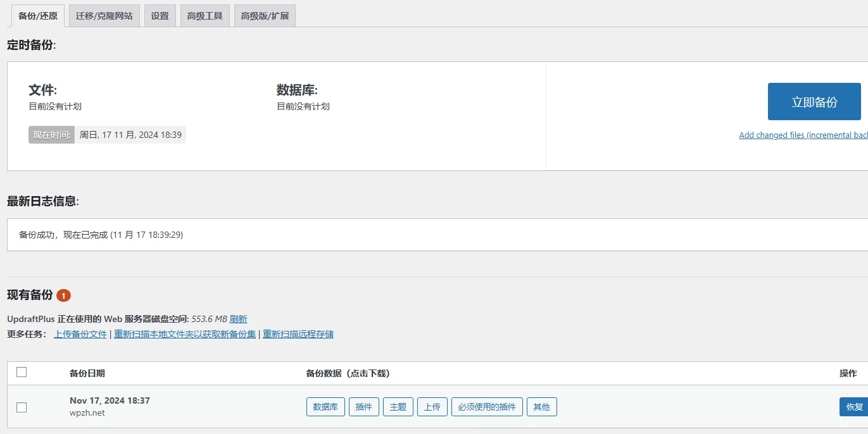Select the 备份/还原 tab
This screenshot has width=868, height=434.
pyautogui.click(x=36, y=15)
